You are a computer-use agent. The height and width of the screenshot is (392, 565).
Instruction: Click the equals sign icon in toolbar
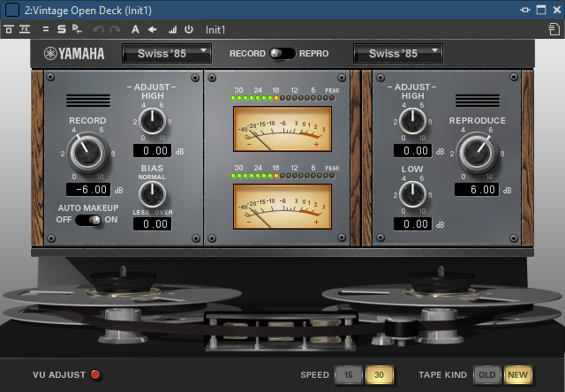(x=46, y=29)
